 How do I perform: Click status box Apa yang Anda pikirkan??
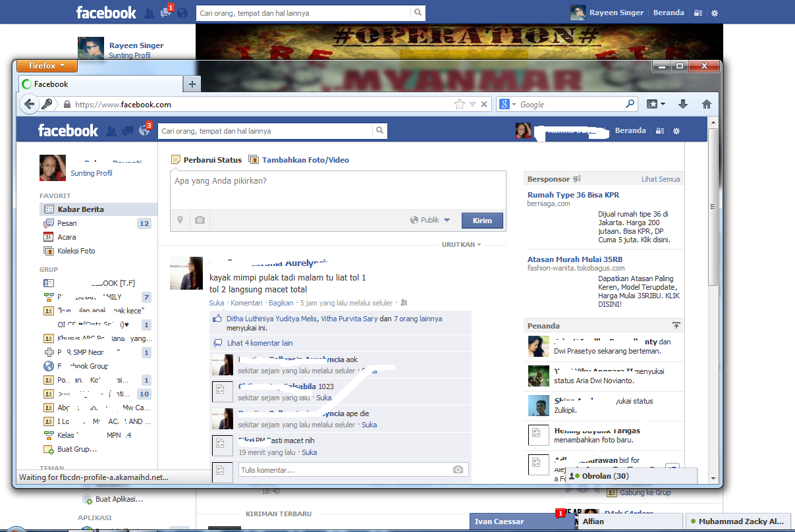(x=338, y=190)
